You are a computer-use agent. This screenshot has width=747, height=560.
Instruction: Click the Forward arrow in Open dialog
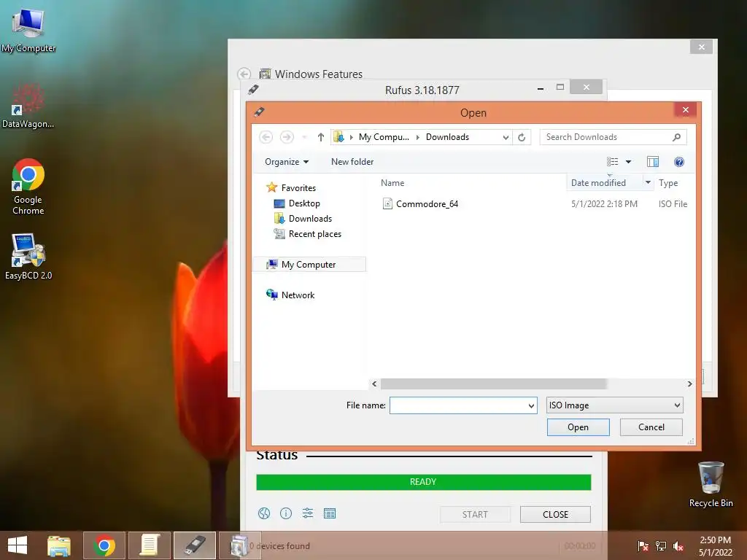(x=286, y=137)
